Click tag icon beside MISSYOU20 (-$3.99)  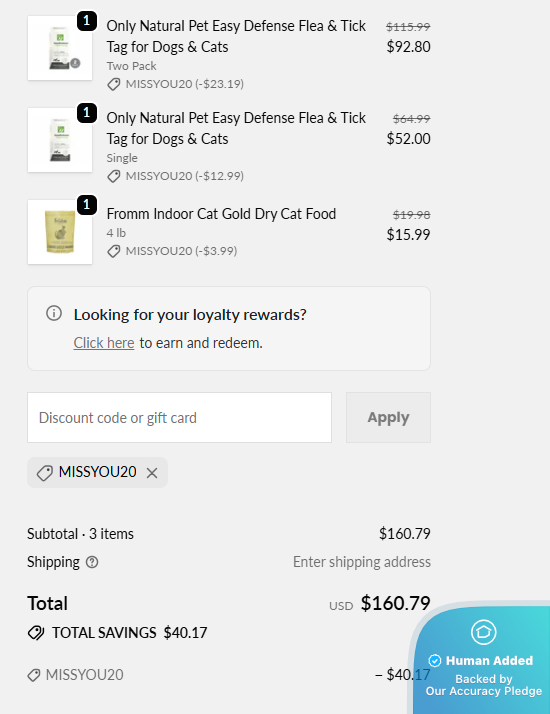(x=113, y=251)
